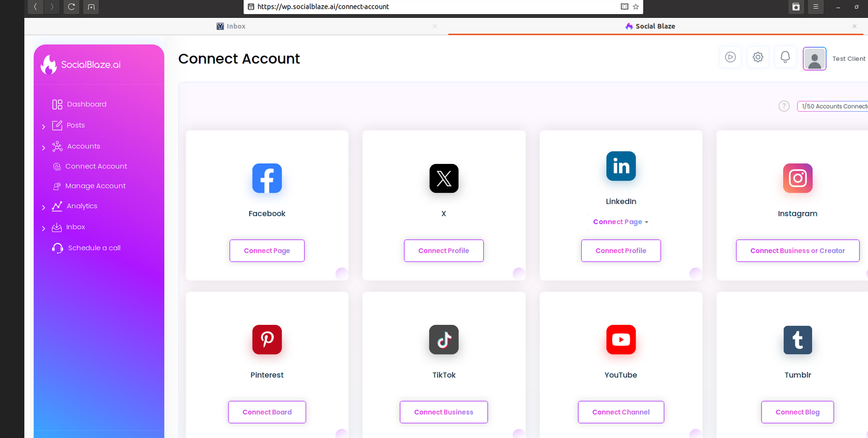This screenshot has height=438, width=868.
Task: Click the Schedule a call headset icon
Action: point(57,248)
